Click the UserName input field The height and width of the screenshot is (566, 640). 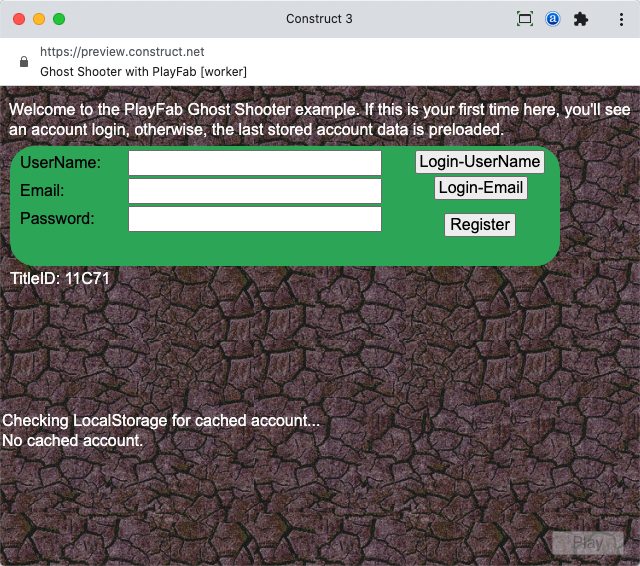(255, 163)
